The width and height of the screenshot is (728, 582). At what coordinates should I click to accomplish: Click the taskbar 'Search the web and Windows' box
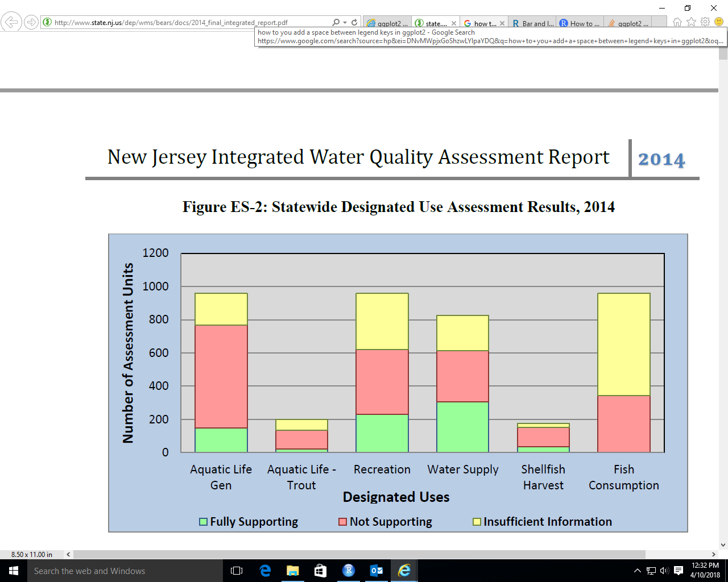[125, 571]
